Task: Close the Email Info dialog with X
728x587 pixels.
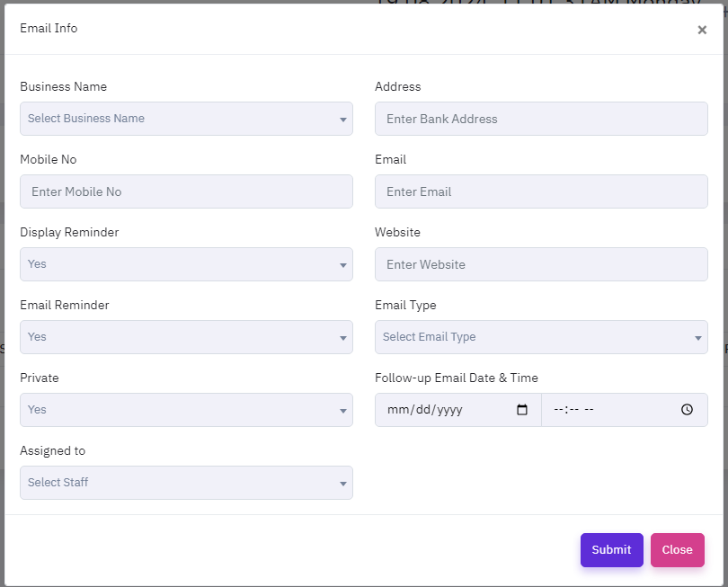Action: click(702, 30)
